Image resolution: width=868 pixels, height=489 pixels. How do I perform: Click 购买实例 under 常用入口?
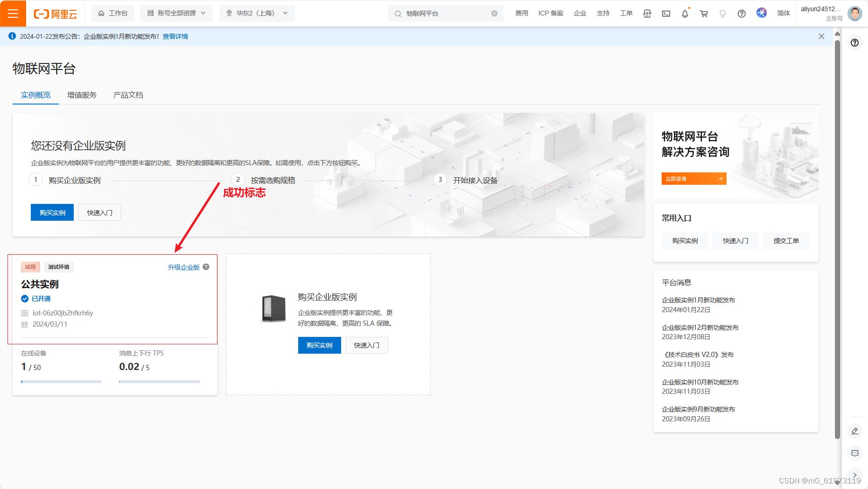pos(685,241)
